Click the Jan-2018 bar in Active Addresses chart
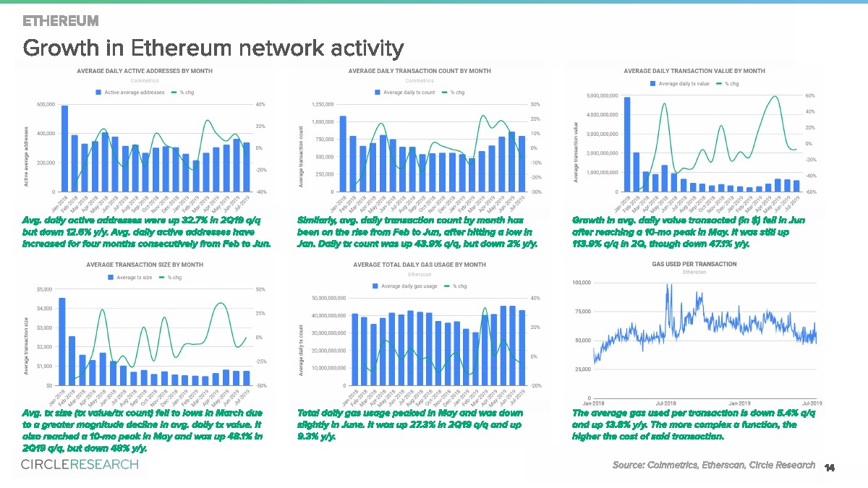Screen dimensions: 868x488 point(64,148)
